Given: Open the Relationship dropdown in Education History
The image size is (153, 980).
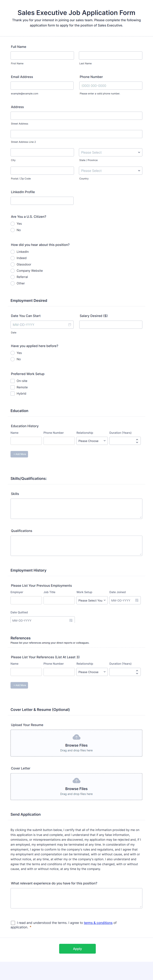Looking at the screenshot, I should pyautogui.click(x=92, y=440).
